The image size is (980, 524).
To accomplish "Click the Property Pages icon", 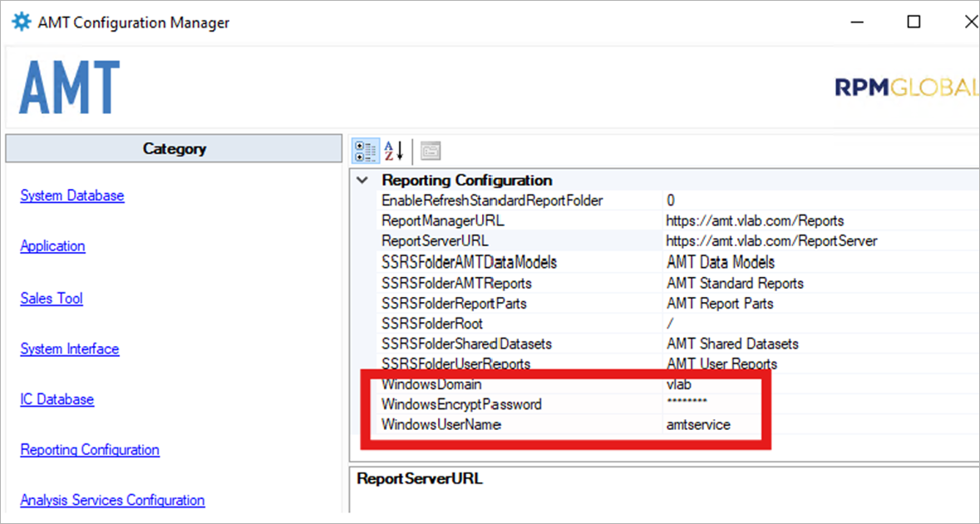I will (431, 151).
